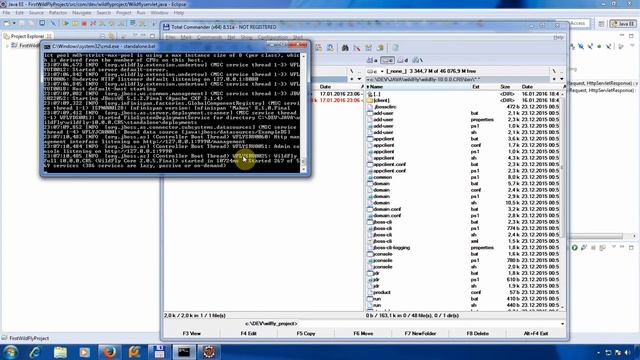
Task: Open Eclipse File menu
Action: coord(7,13)
